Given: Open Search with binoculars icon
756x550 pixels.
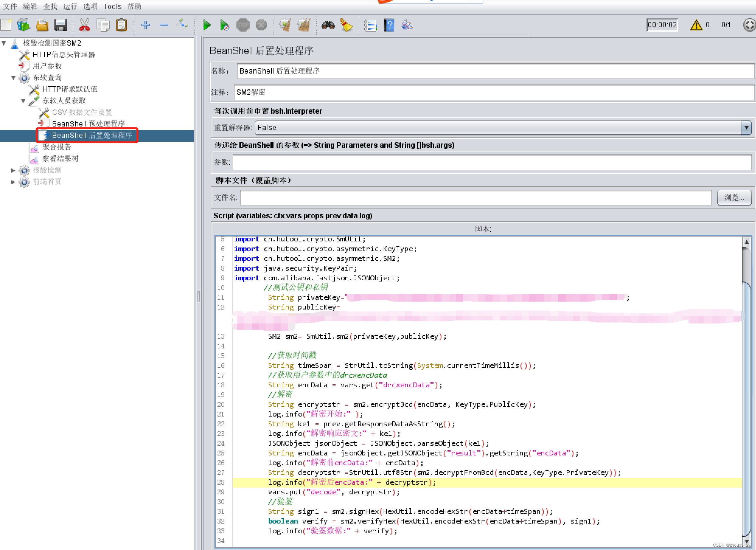Looking at the screenshot, I should tap(328, 25).
